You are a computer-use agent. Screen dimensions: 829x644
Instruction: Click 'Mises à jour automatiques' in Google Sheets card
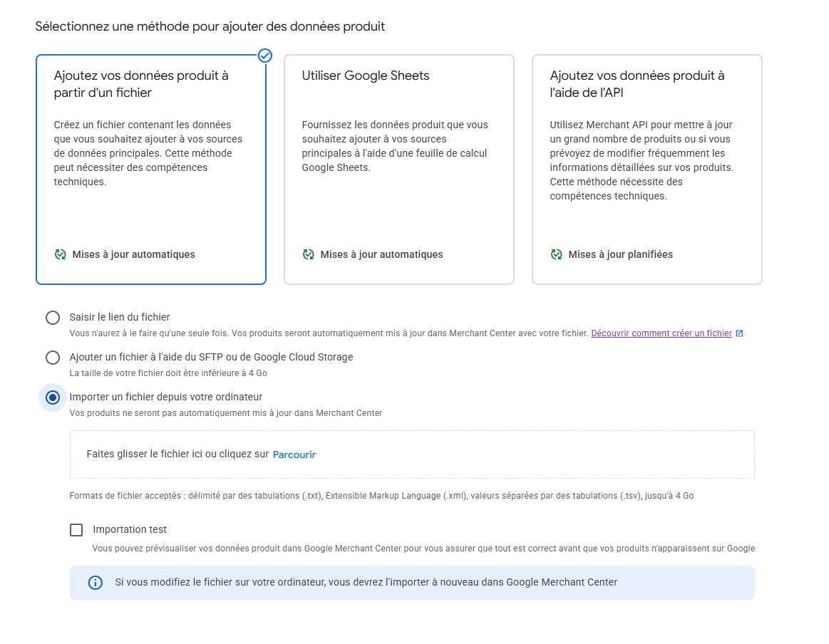[x=381, y=254]
